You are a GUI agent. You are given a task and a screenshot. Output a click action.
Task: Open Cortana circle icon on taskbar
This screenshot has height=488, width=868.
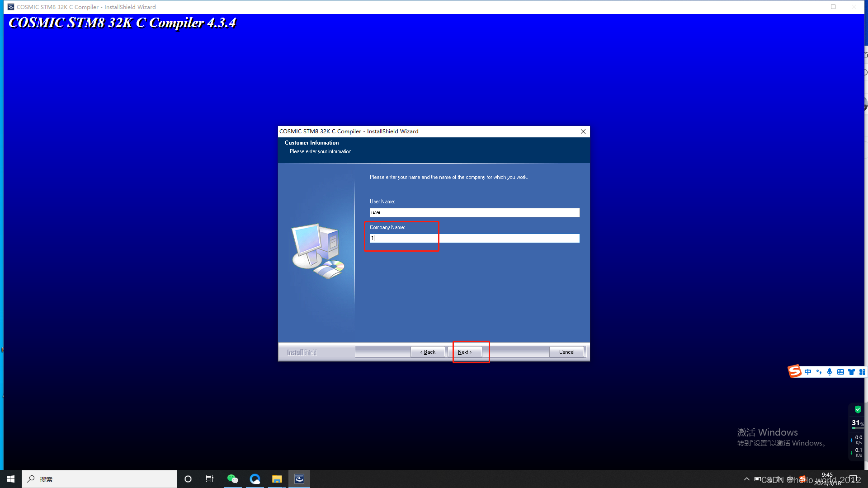pyautogui.click(x=188, y=479)
